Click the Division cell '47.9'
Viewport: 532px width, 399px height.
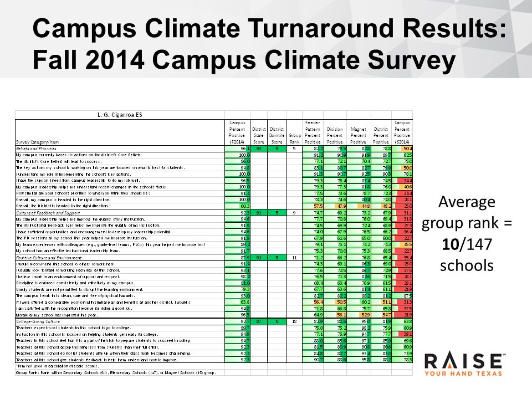[335, 206]
